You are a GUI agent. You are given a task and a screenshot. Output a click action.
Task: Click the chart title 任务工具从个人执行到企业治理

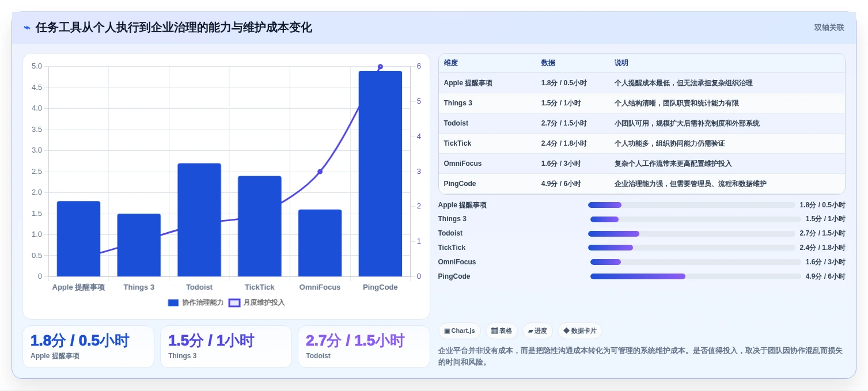pos(174,28)
